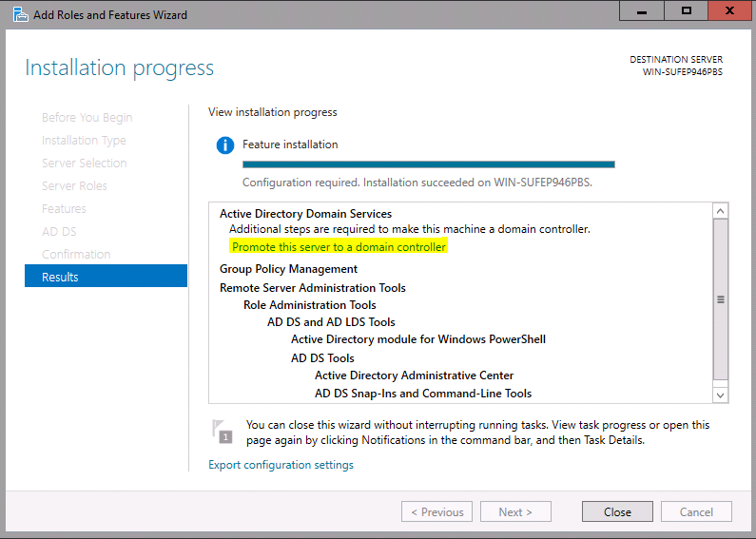Image resolution: width=756 pixels, height=539 pixels.
Task: Click Promote this server to a domain controller
Action: coord(339,247)
